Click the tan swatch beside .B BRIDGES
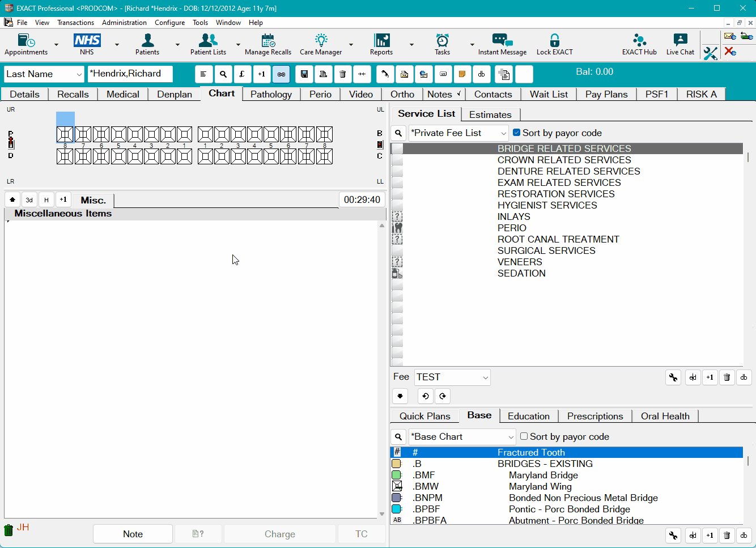This screenshot has height=548, width=756. pos(397,464)
